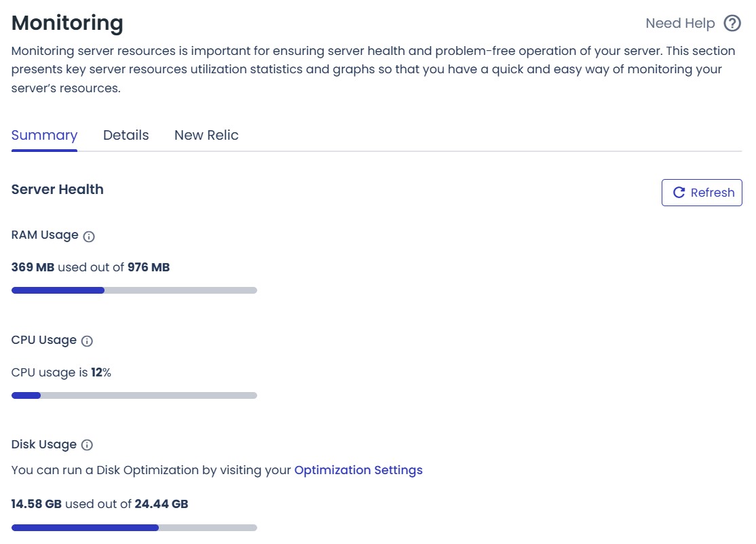Click the Monitoring page heading
756x544 pixels.
[67, 22]
